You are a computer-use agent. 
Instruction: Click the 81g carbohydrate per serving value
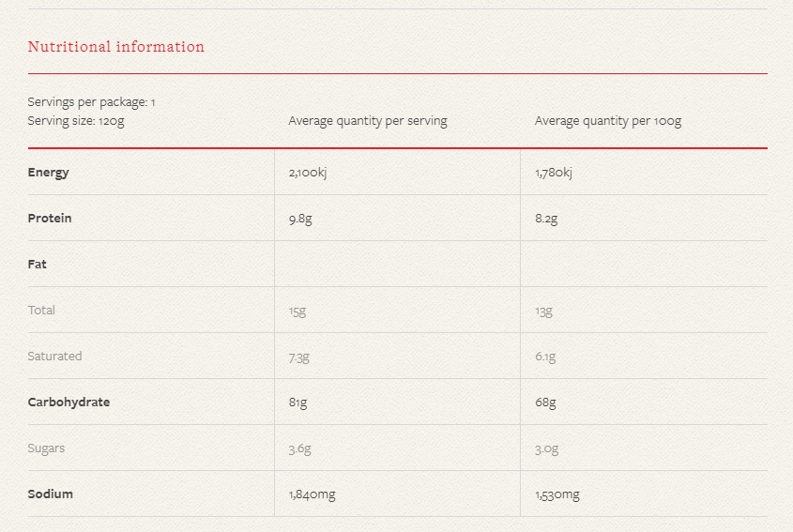click(x=297, y=403)
